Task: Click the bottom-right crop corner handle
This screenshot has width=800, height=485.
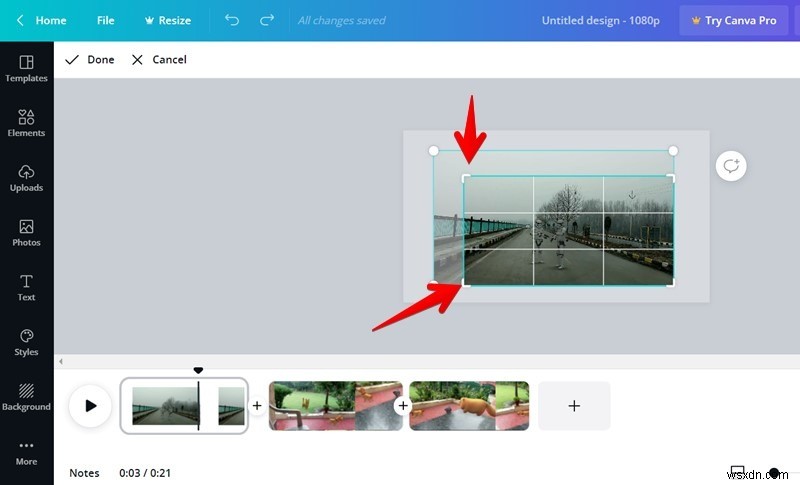Action: (x=671, y=283)
